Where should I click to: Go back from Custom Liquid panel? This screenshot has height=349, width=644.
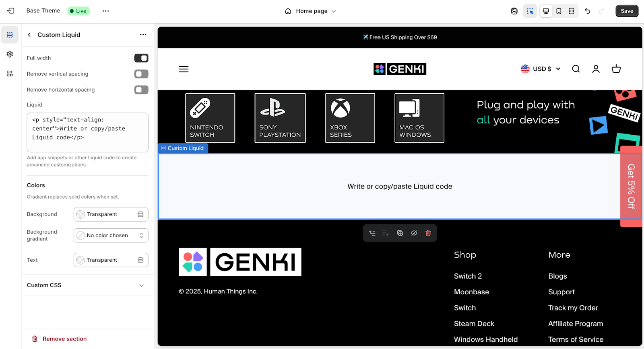pos(29,35)
